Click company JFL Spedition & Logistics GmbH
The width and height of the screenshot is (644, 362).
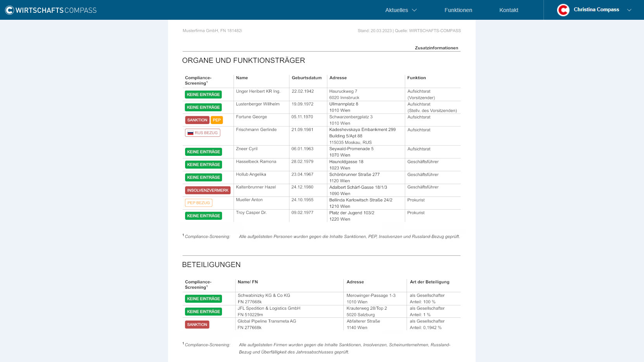(x=269, y=309)
